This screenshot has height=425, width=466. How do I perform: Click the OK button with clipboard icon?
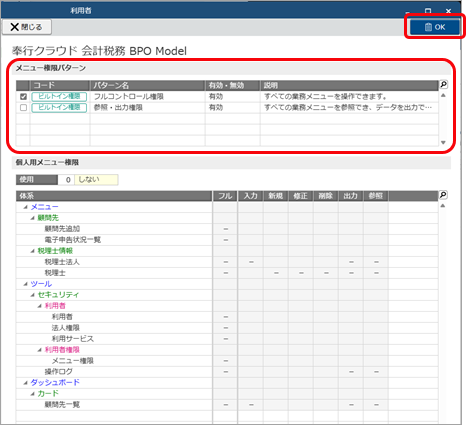tap(435, 27)
